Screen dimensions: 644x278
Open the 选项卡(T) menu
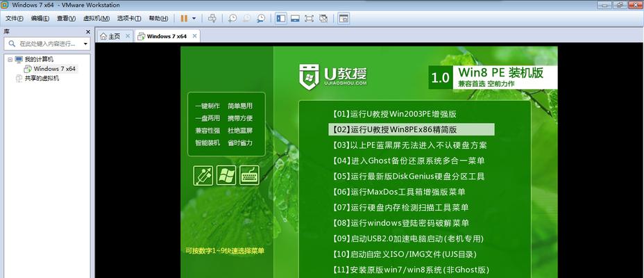pyautogui.click(x=129, y=19)
